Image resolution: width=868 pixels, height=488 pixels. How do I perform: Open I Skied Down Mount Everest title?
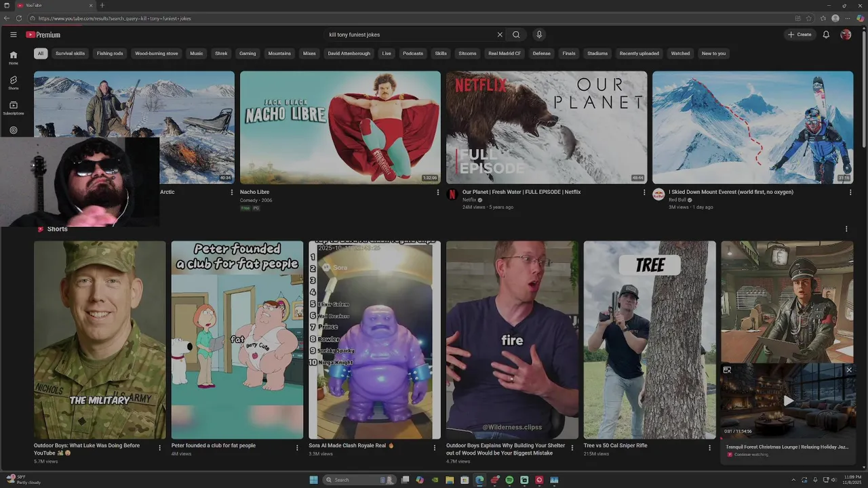coord(731,192)
